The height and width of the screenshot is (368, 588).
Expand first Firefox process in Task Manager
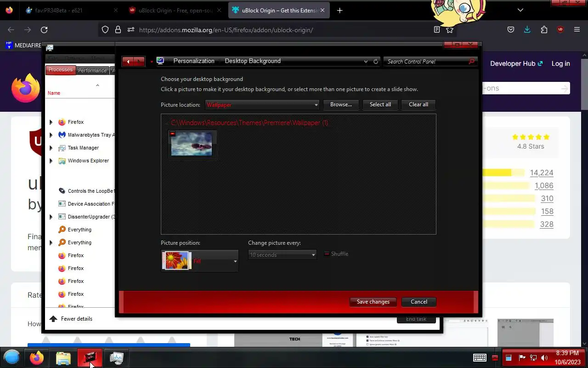pyautogui.click(x=51, y=122)
